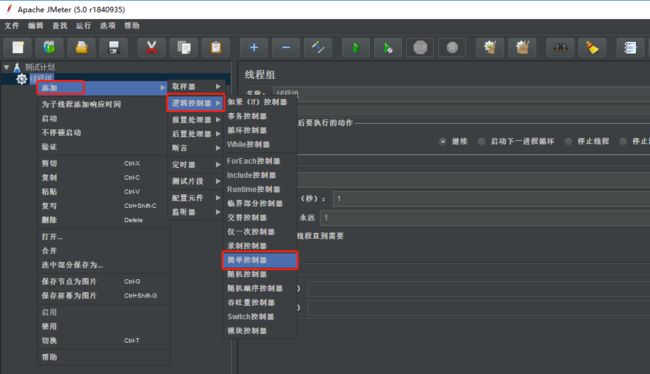Click Start no pauses play icon
Viewport: 650px width, 374px height.
388,48
